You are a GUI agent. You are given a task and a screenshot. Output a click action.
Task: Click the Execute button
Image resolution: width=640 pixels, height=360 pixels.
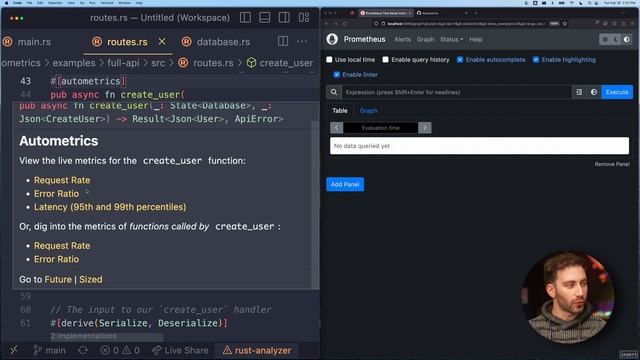click(x=617, y=92)
